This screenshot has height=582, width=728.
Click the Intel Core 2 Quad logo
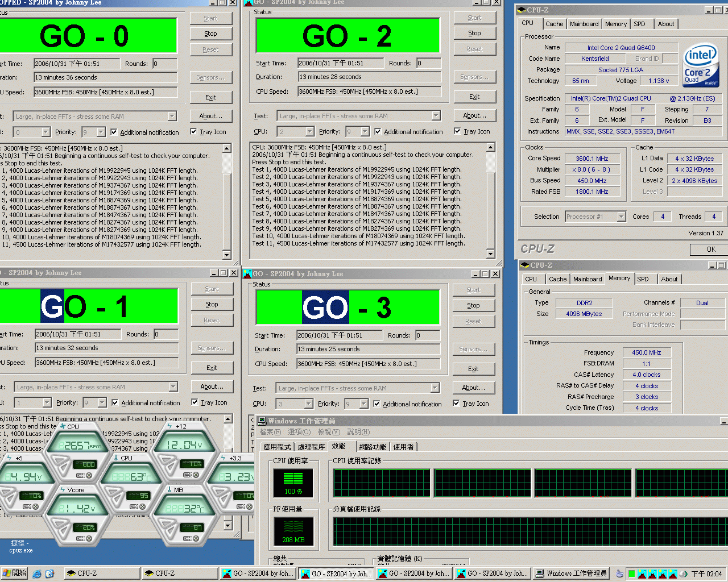[x=701, y=65]
